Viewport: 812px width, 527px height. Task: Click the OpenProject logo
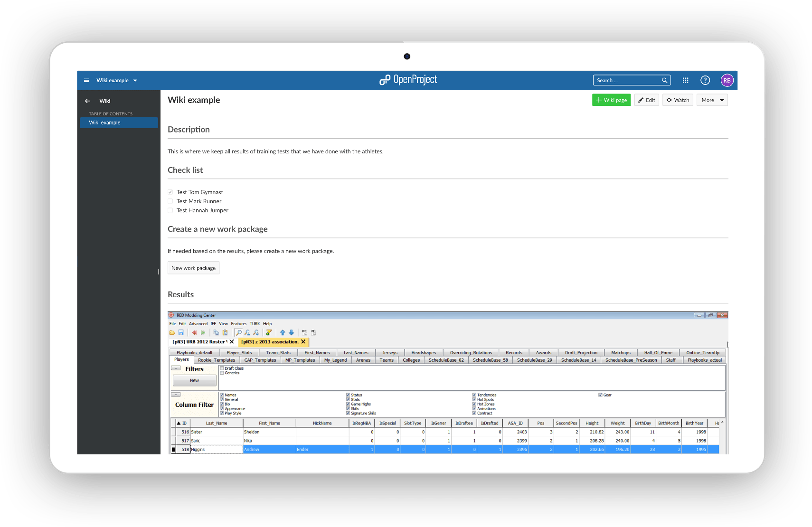click(408, 80)
